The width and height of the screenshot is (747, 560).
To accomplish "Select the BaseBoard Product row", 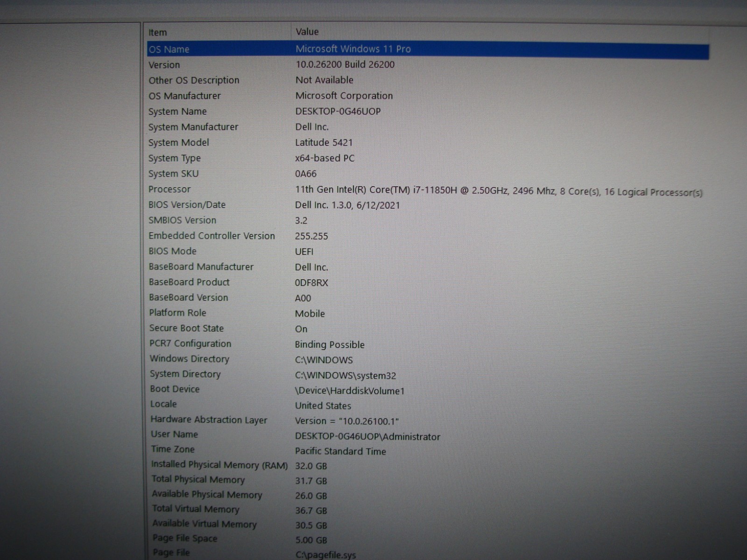I will (x=190, y=282).
